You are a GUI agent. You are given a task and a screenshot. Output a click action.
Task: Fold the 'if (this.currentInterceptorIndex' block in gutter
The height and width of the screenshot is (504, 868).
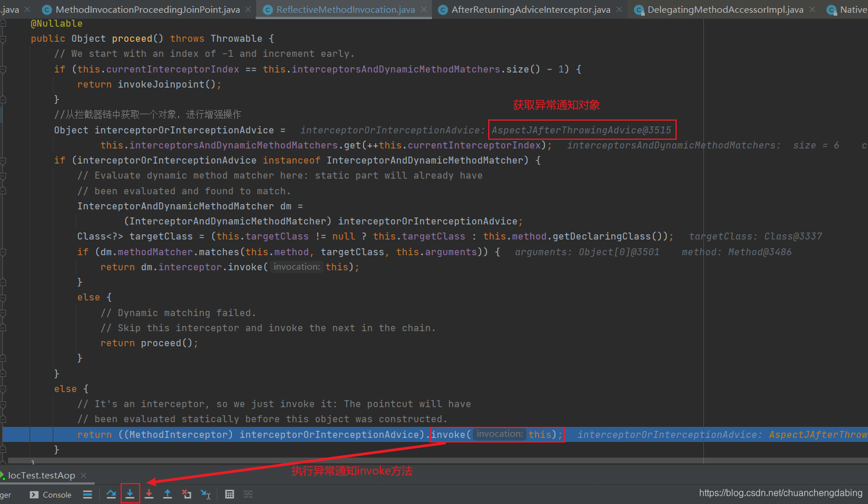click(x=3, y=70)
